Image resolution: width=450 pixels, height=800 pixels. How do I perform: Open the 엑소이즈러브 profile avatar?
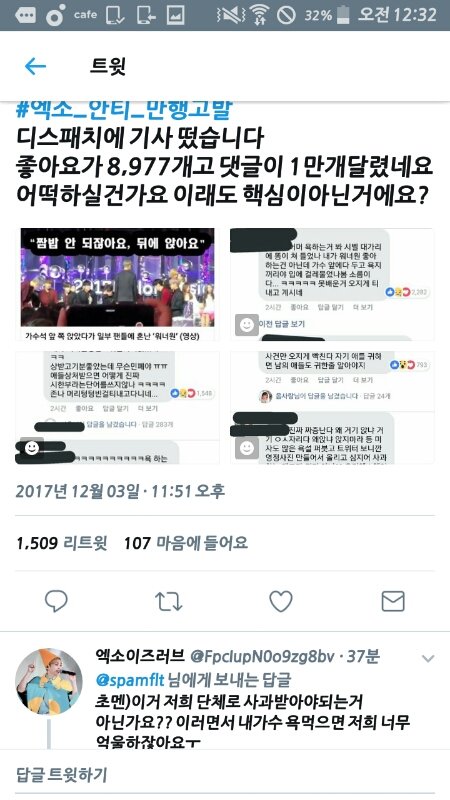49,682
